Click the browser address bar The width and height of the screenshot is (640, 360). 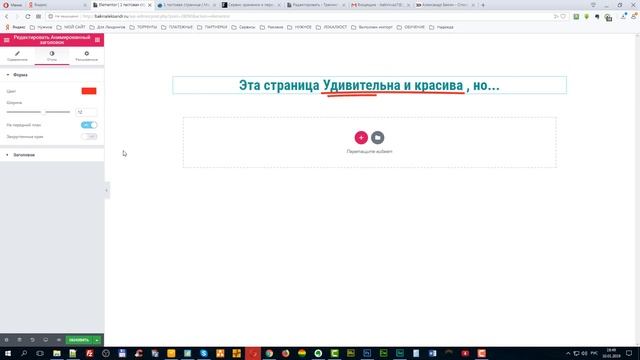(302, 16)
